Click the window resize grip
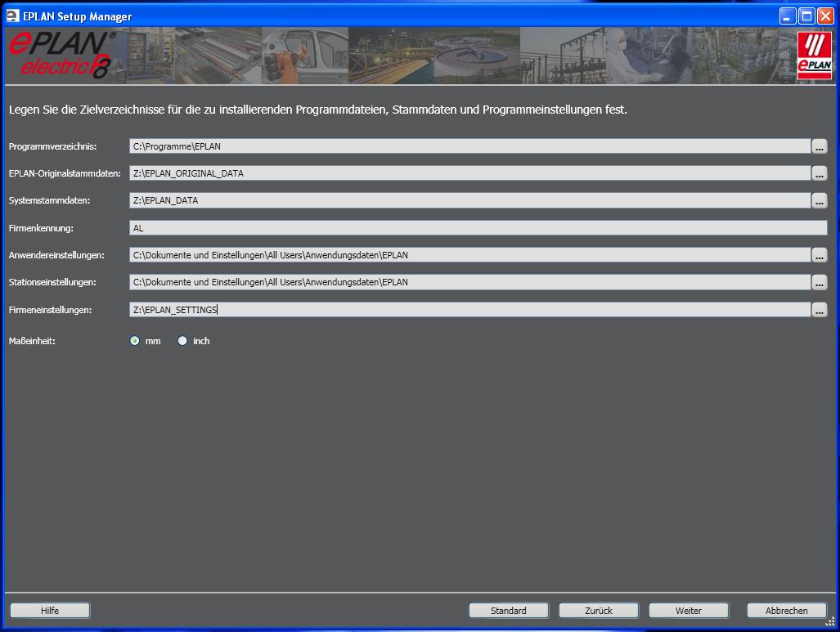Image resolution: width=840 pixels, height=632 pixels. pyautogui.click(x=831, y=622)
